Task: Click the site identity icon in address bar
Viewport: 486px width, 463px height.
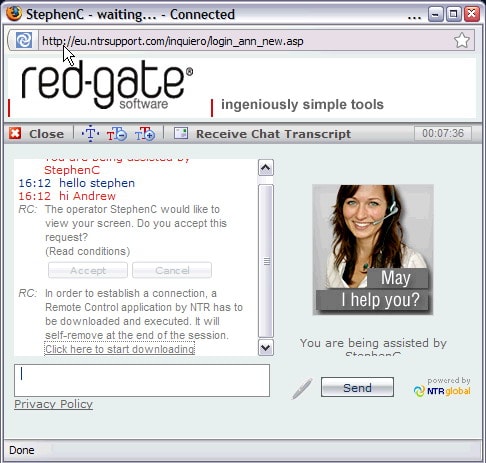Action: click(x=24, y=40)
